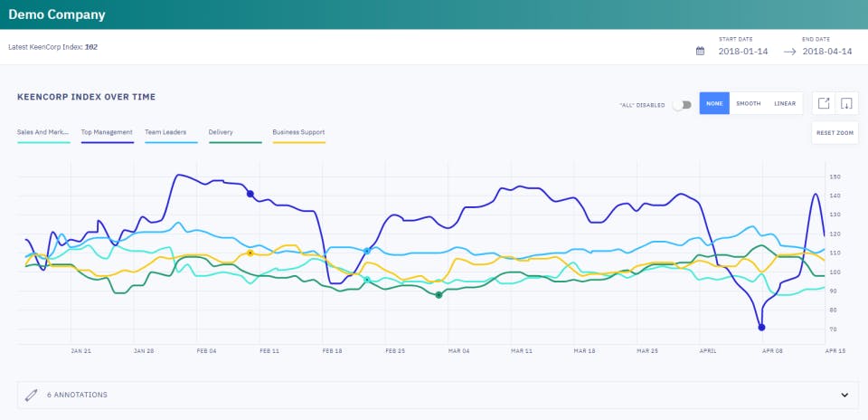Image resolution: width=868 pixels, height=420 pixels.
Task: Select the LINEAR smoothing option
Action: (785, 103)
